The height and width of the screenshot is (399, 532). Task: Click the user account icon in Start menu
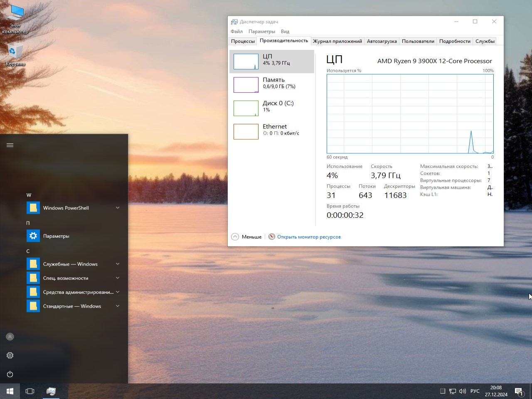[x=10, y=337]
